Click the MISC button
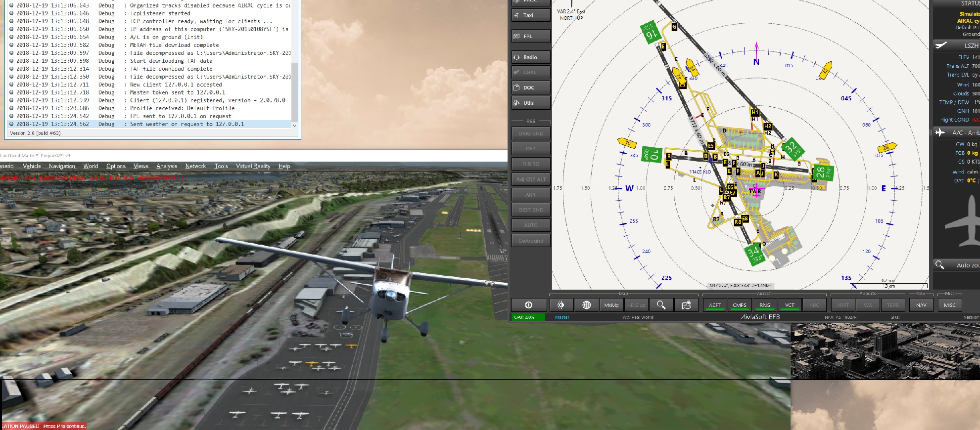 coord(949,305)
